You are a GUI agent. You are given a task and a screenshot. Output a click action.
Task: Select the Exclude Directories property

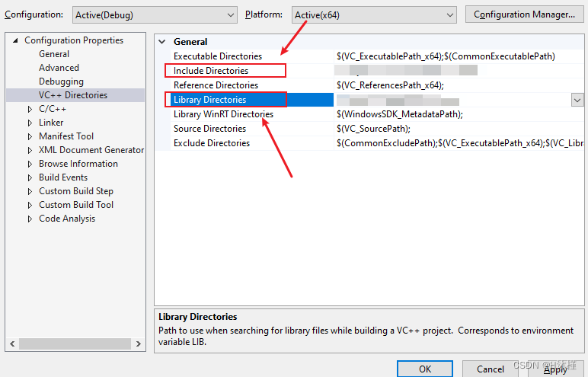(x=212, y=143)
